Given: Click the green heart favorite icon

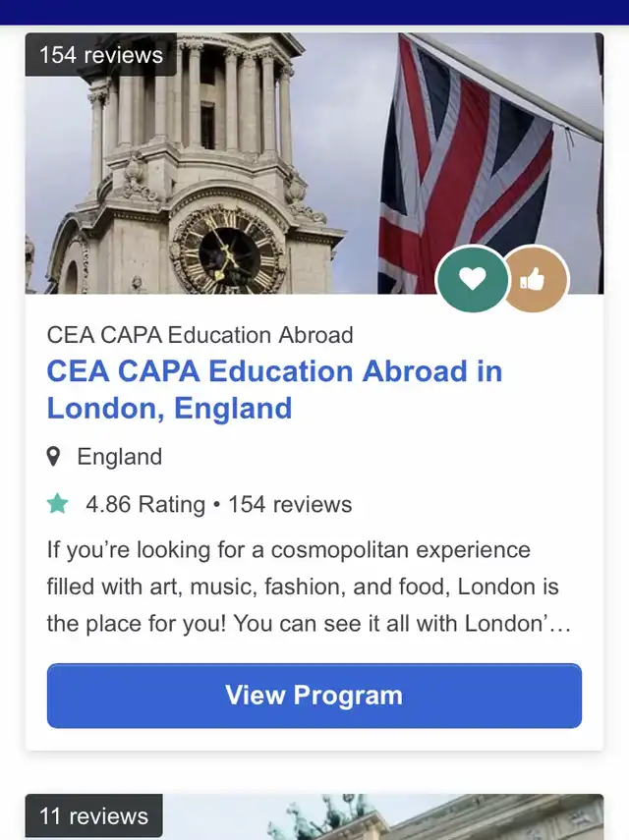Looking at the screenshot, I should pos(473,279).
